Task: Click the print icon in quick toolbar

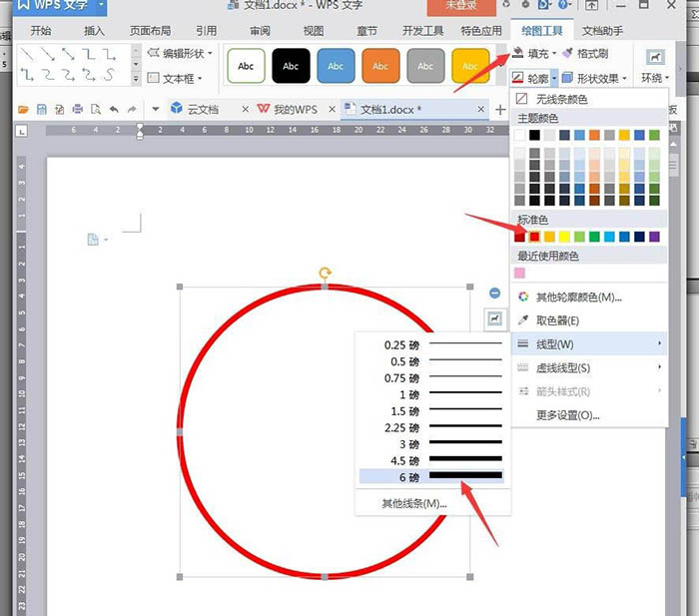Action: pyautogui.click(x=78, y=109)
